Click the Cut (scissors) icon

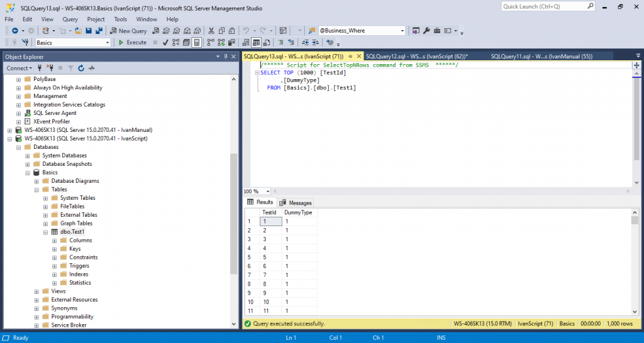(211, 31)
